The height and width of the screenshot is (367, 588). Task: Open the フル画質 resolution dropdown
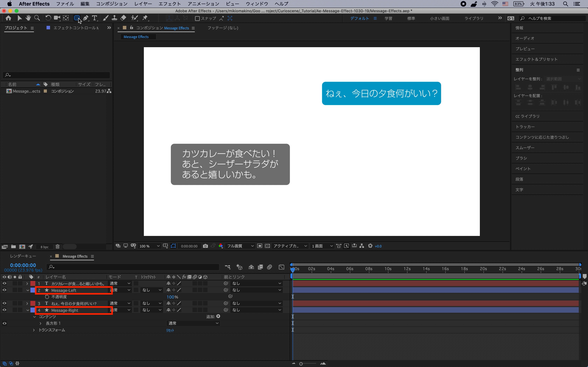pos(240,246)
